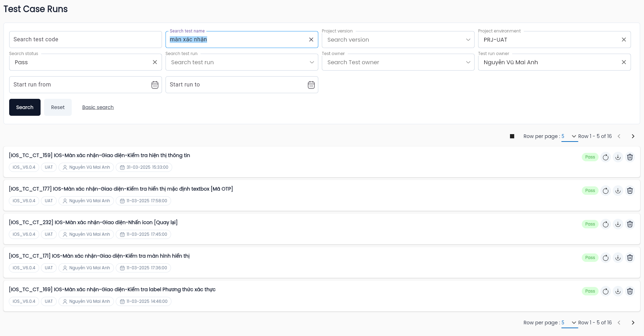The height and width of the screenshot is (336, 644).
Task: Rerun test case IOS_TC_CT_232
Action: coord(606,224)
